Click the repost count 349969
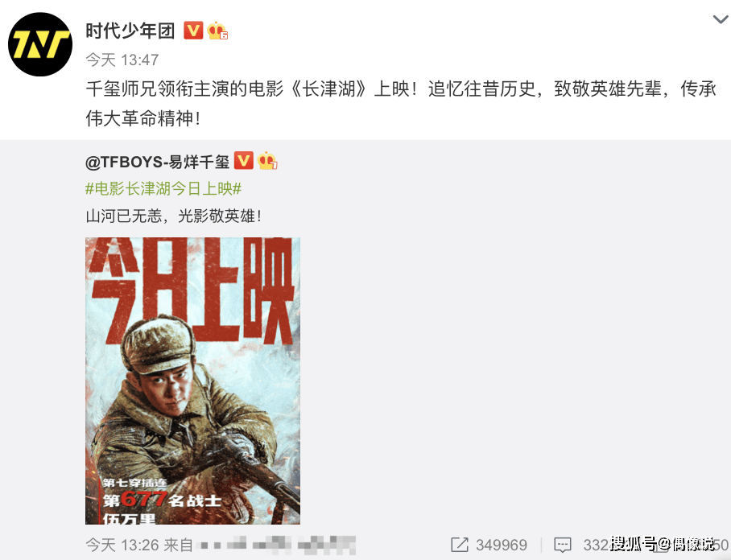The width and height of the screenshot is (731, 560). point(502,545)
